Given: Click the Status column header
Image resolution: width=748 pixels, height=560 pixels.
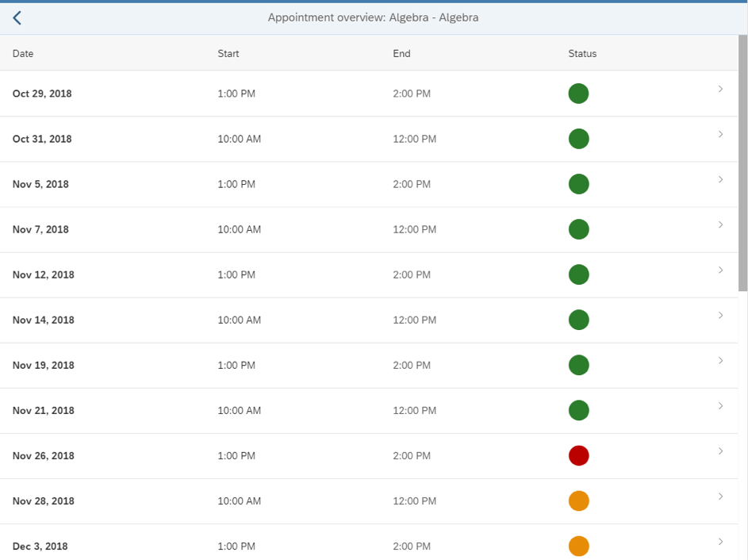Looking at the screenshot, I should (x=582, y=53).
